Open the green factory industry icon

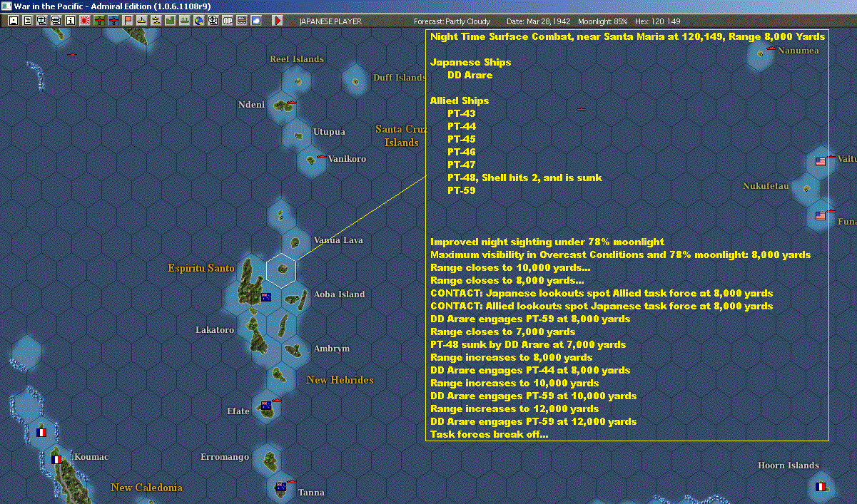(171, 21)
